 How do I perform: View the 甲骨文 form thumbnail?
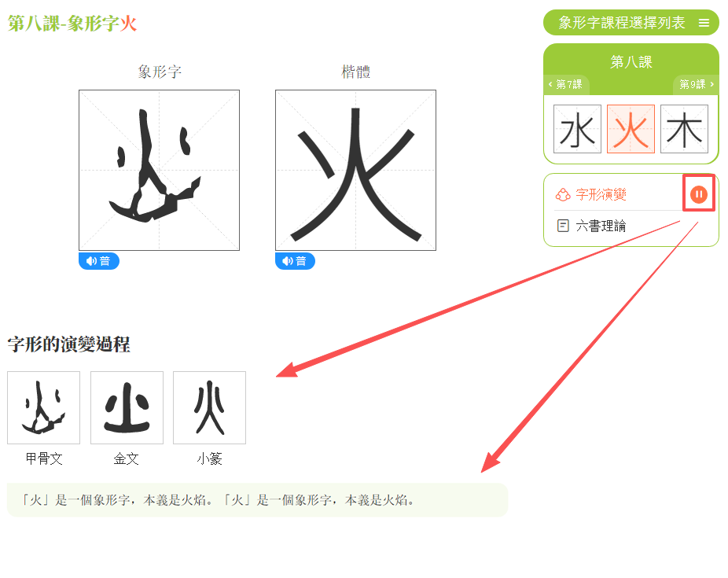click(x=44, y=407)
